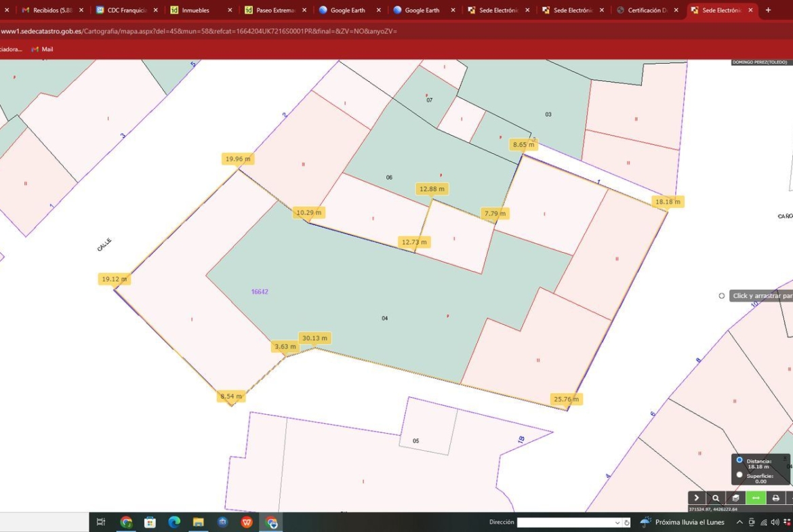Click the 25.76 m measurement label

coord(566,399)
